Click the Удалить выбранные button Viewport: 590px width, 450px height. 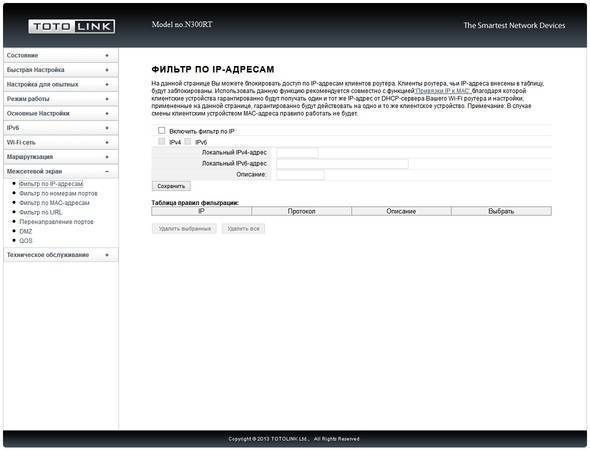(184, 229)
